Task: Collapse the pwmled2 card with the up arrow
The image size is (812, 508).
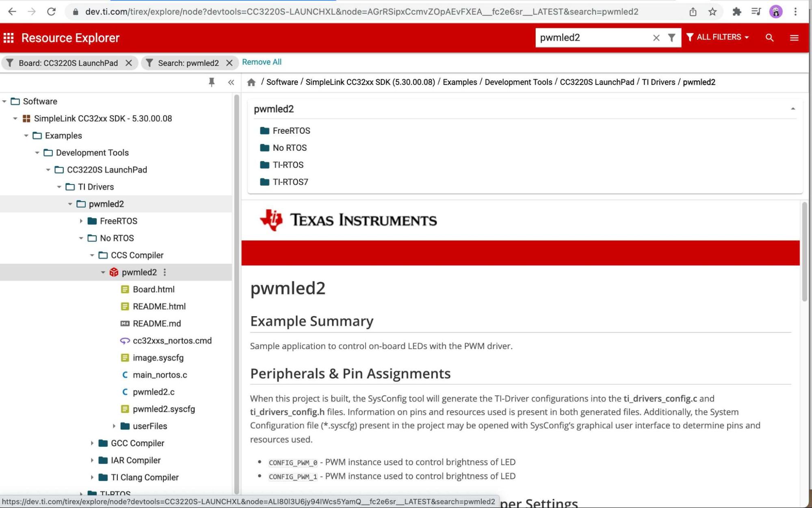Action: [x=793, y=109]
